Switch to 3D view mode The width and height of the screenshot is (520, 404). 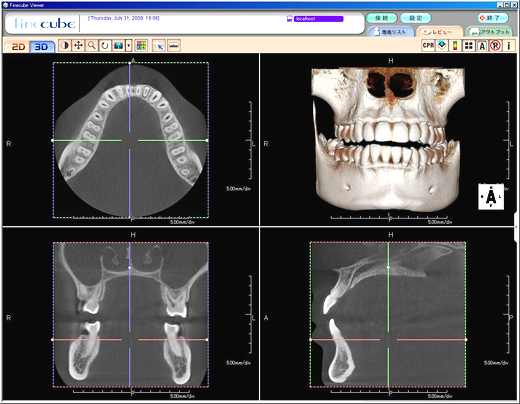(42, 47)
